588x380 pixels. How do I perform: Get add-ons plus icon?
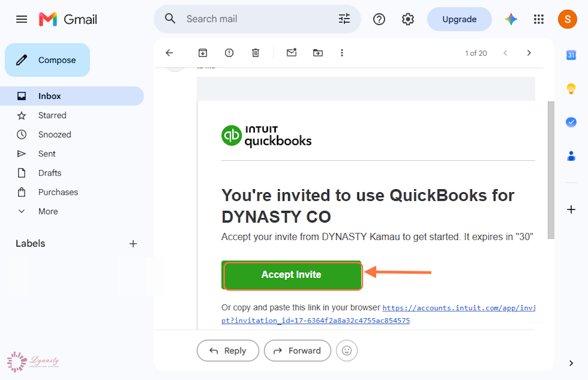click(571, 210)
